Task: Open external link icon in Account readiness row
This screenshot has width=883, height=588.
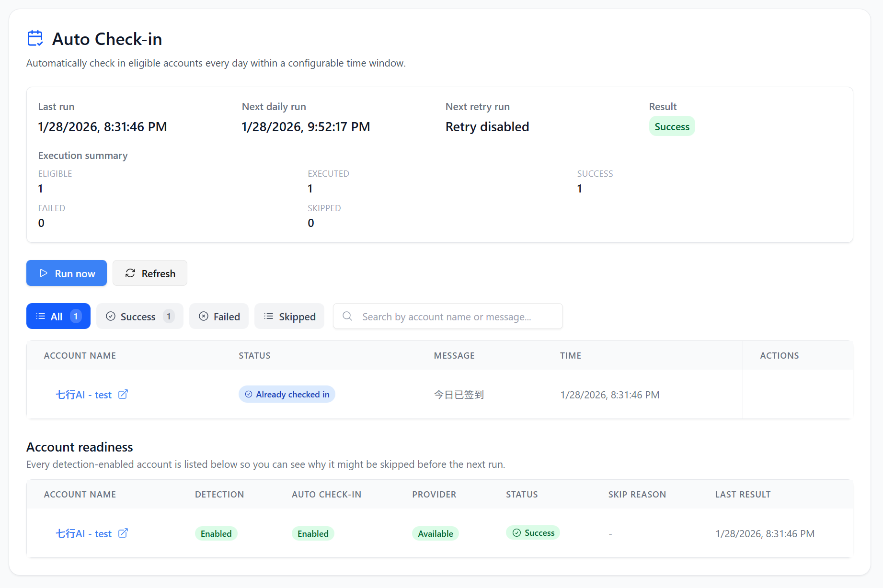Action: pos(123,533)
